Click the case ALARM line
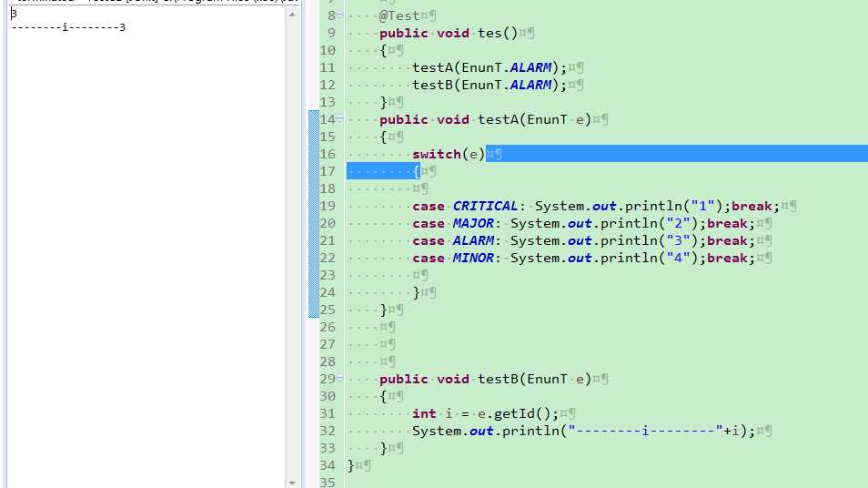868x488 pixels. tap(583, 240)
